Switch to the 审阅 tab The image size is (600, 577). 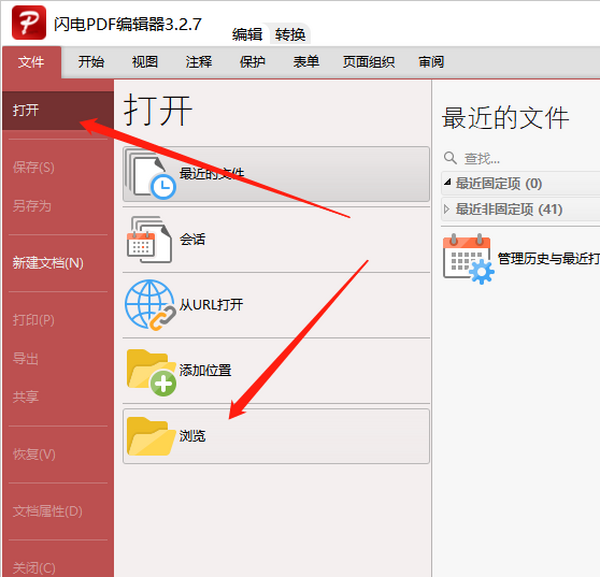tap(431, 62)
